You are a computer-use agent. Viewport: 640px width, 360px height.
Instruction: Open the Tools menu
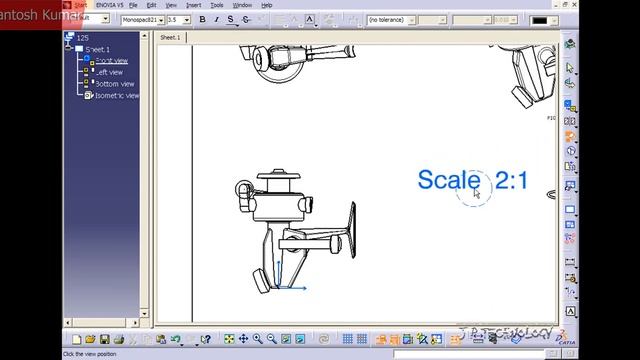point(217,5)
